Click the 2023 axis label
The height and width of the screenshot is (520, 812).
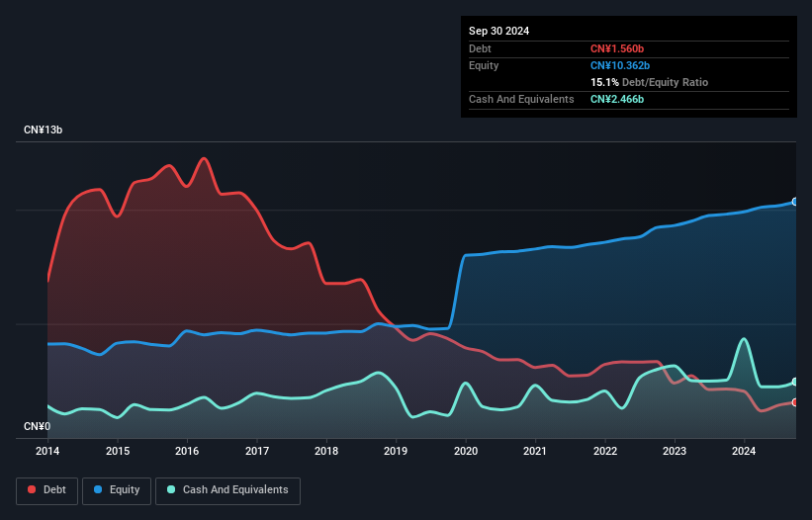675,451
